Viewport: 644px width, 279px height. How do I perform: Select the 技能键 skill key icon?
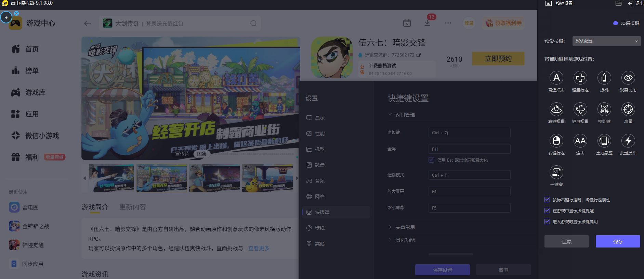pyautogui.click(x=604, y=109)
